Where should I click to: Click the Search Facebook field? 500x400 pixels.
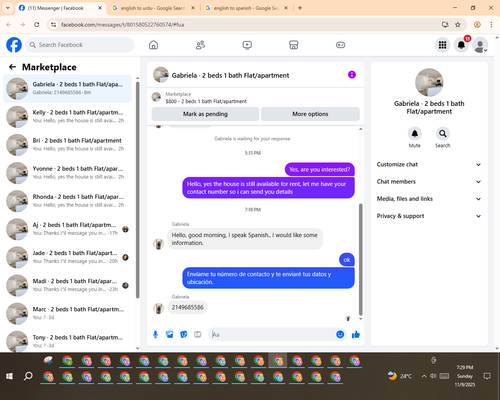(x=80, y=45)
